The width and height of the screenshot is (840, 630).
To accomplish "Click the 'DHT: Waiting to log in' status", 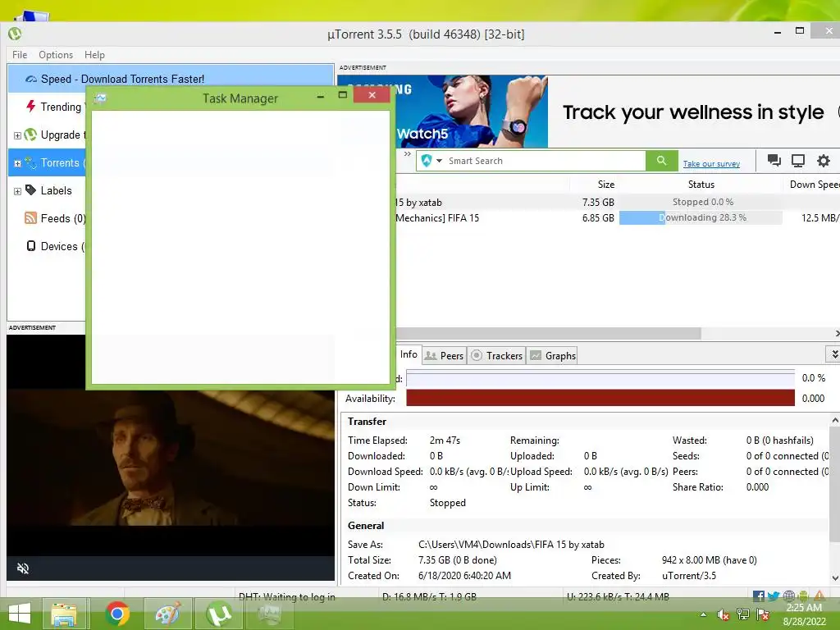I will (286, 597).
